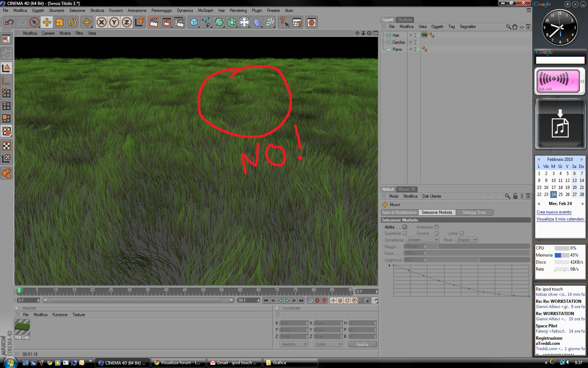Select the object axis tool in left palette

tap(6, 81)
